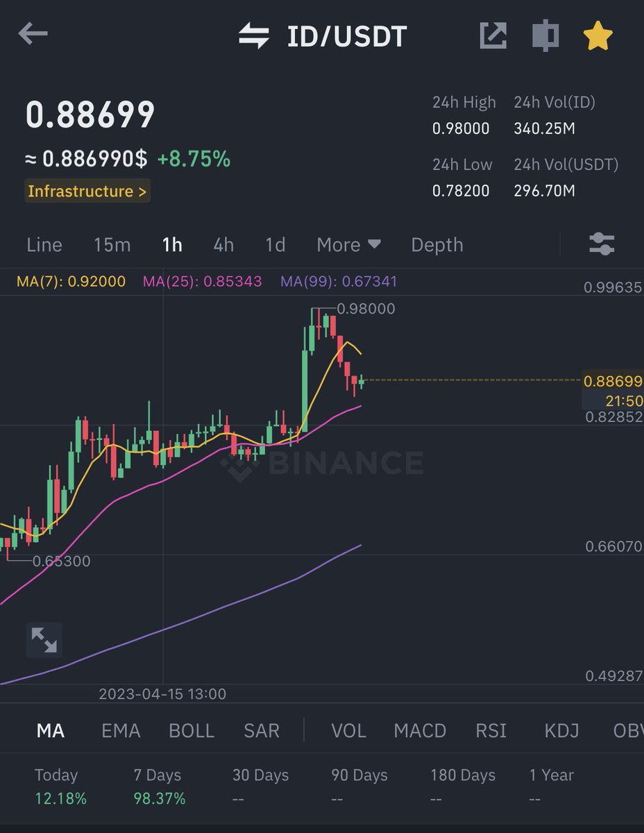Tap the MA(99): 0.67341 label
The height and width of the screenshot is (833, 644).
(x=339, y=281)
